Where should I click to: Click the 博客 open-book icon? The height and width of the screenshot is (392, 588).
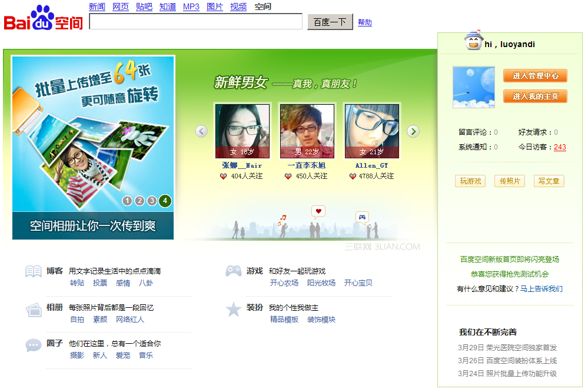(x=34, y=271)
